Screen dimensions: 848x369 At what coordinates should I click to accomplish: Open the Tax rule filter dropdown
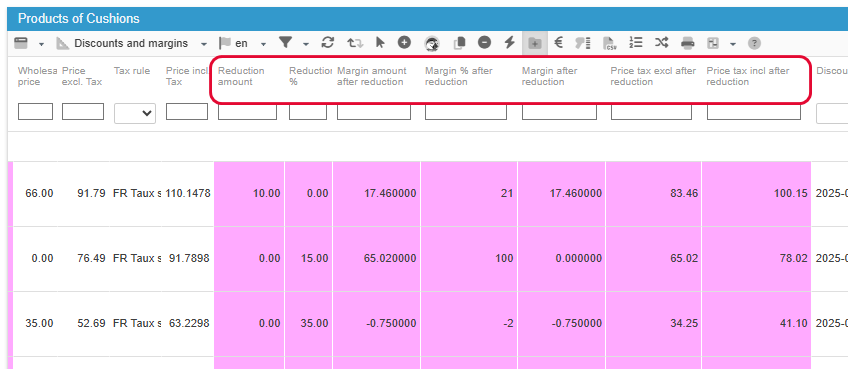pos(135,113)
